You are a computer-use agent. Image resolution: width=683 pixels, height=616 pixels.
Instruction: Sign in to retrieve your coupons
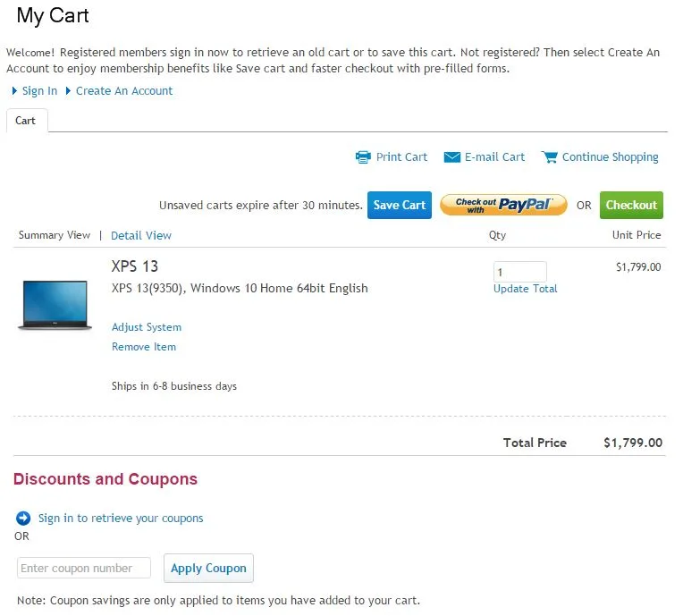(121, 519)
